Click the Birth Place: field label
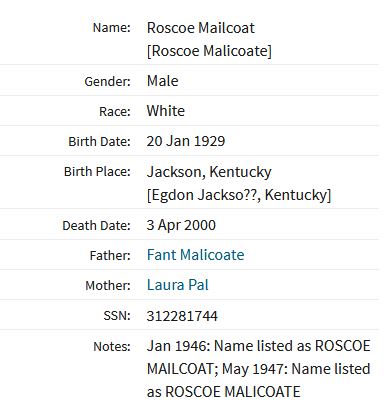 [97, 172]
